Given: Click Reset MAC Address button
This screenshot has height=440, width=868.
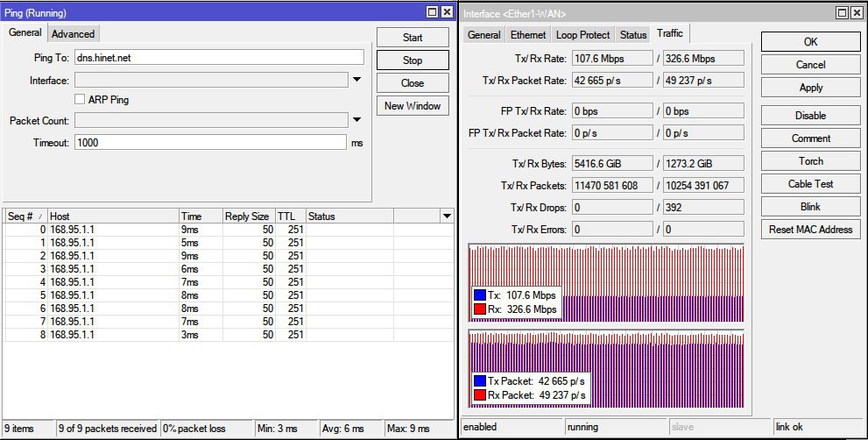Looking at the screenshot, I should pos(810,229).
